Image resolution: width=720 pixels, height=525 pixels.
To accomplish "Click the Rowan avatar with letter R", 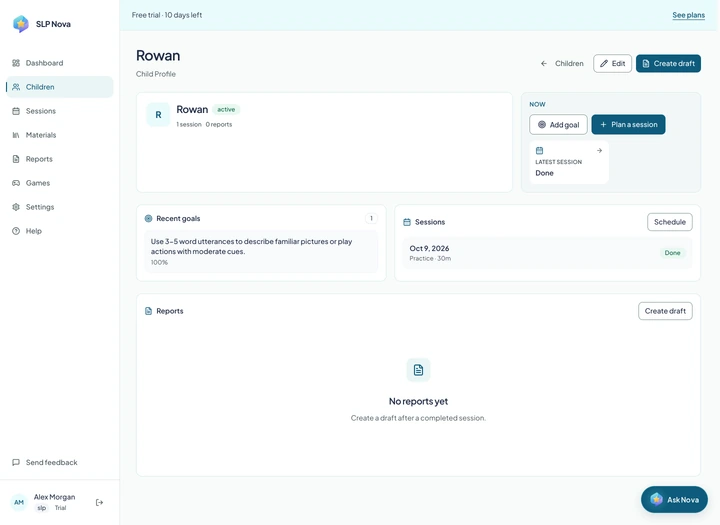I will tap(158, 115).
